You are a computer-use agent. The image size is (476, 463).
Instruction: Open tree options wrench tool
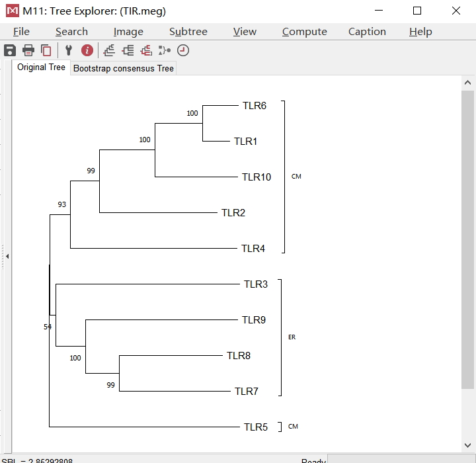pyautogui.click(x=69, y=50)
